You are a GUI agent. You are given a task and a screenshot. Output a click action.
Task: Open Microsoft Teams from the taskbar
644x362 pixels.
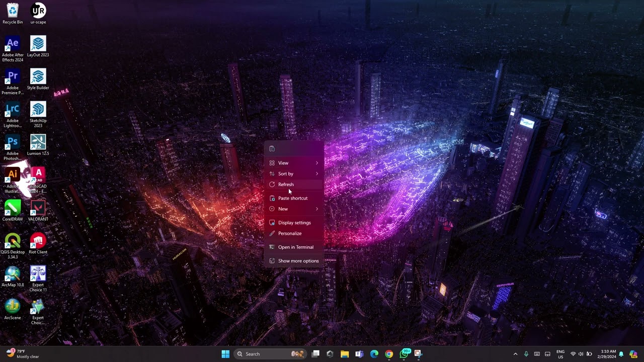tap(359, 354)
